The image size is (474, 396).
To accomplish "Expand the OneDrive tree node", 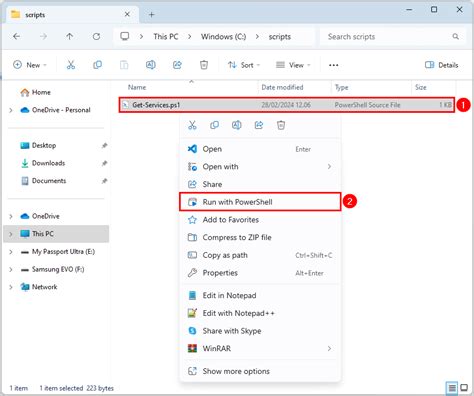I will point(11,216).
